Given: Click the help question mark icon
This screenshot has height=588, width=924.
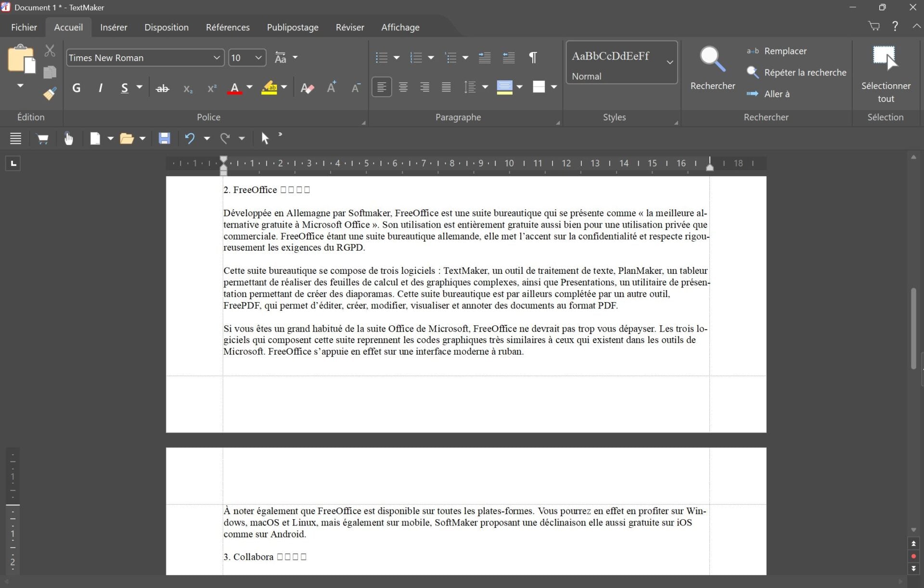Looking at the screenshot, I should [895, 26].
